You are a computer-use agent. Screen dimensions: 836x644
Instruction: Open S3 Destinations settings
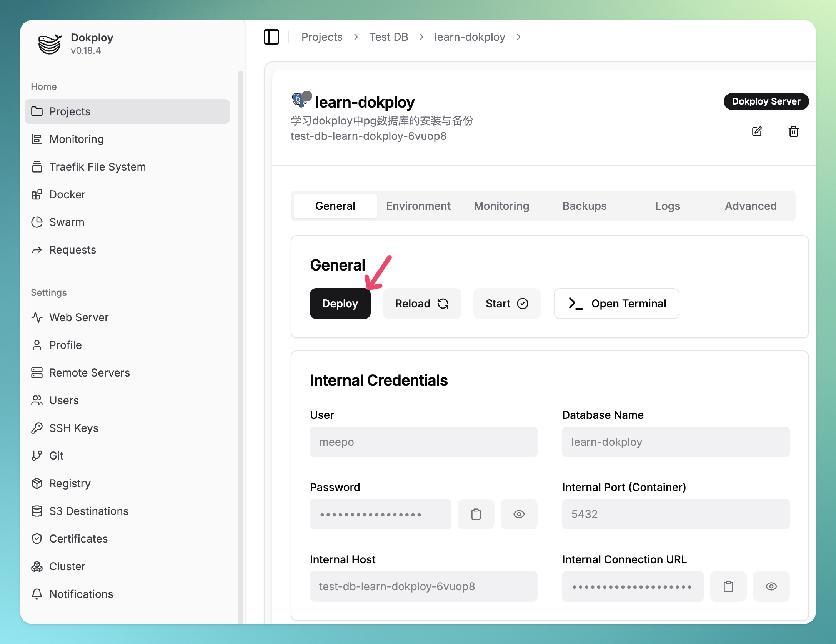127,511
